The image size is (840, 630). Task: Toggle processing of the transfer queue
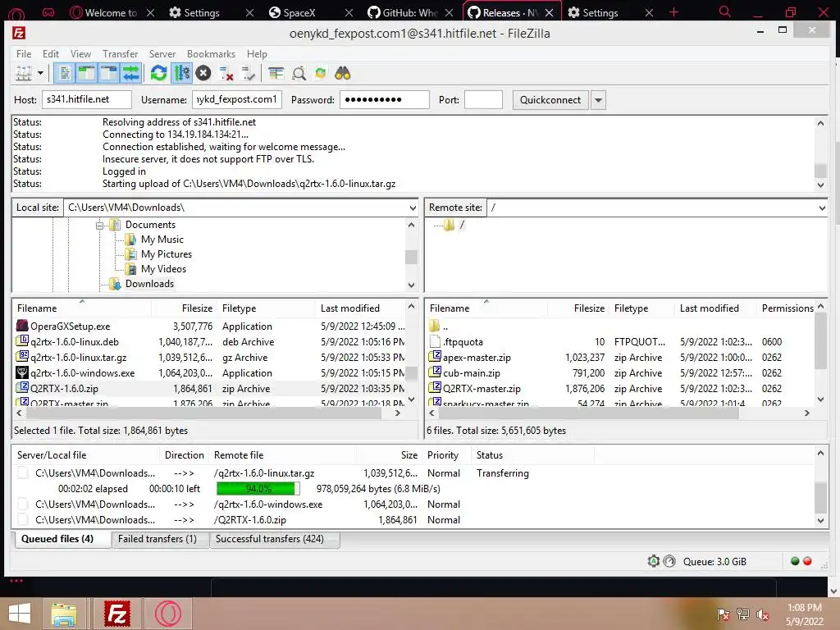[182, 73]
